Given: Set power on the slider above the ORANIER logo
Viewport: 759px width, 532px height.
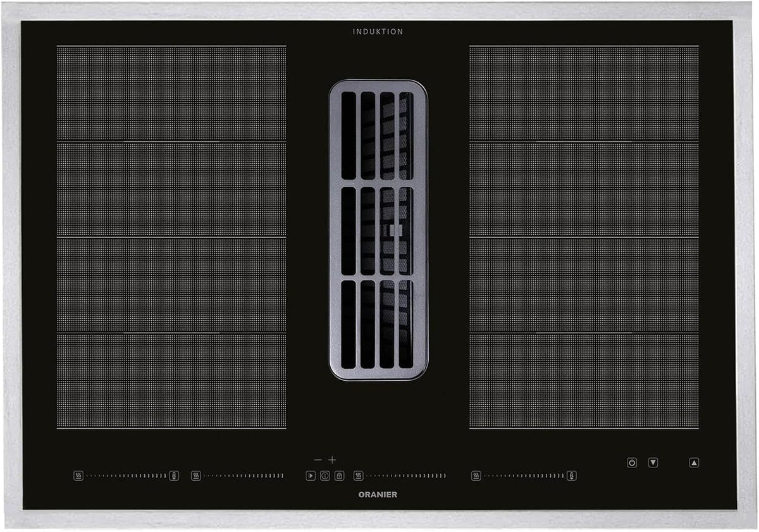Looking at the screenshot, I should pos(407,476).
